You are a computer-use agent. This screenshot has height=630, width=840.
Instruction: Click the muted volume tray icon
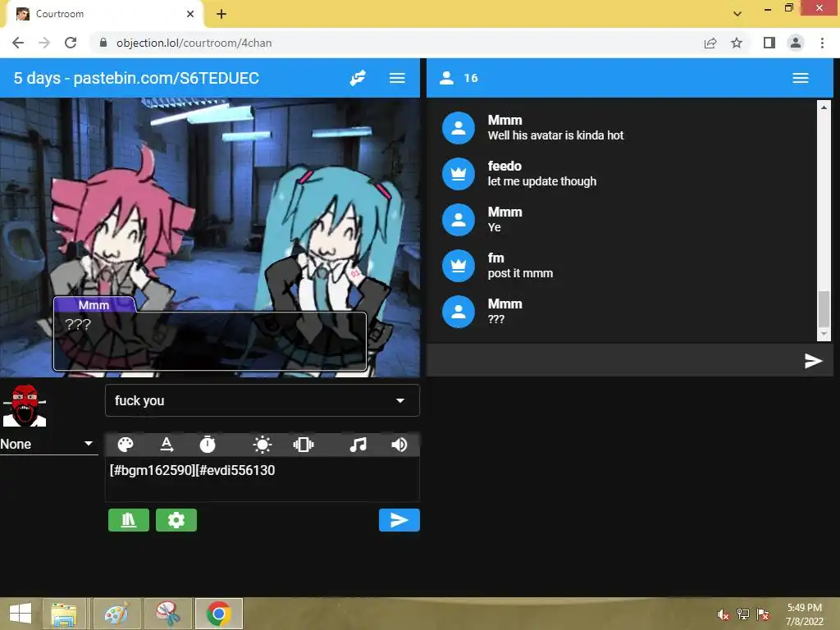tap(723, 615)
